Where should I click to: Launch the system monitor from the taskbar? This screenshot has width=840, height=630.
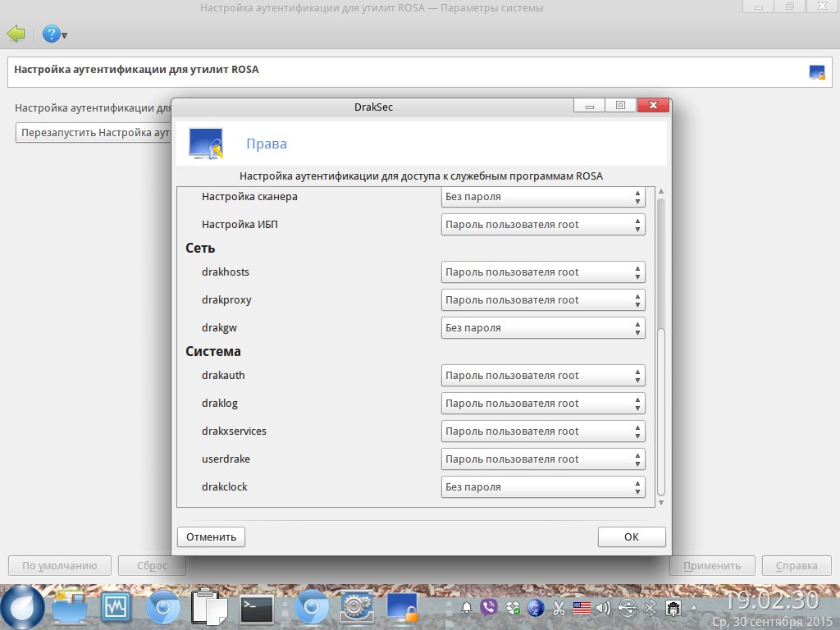pos(116,608)
